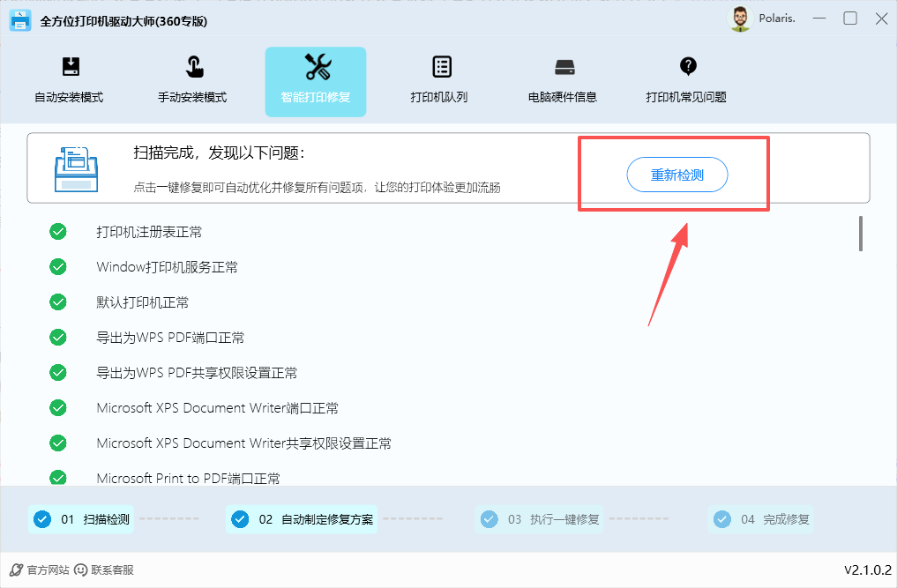Click the printer scanning illustration icon

point(77,167)
